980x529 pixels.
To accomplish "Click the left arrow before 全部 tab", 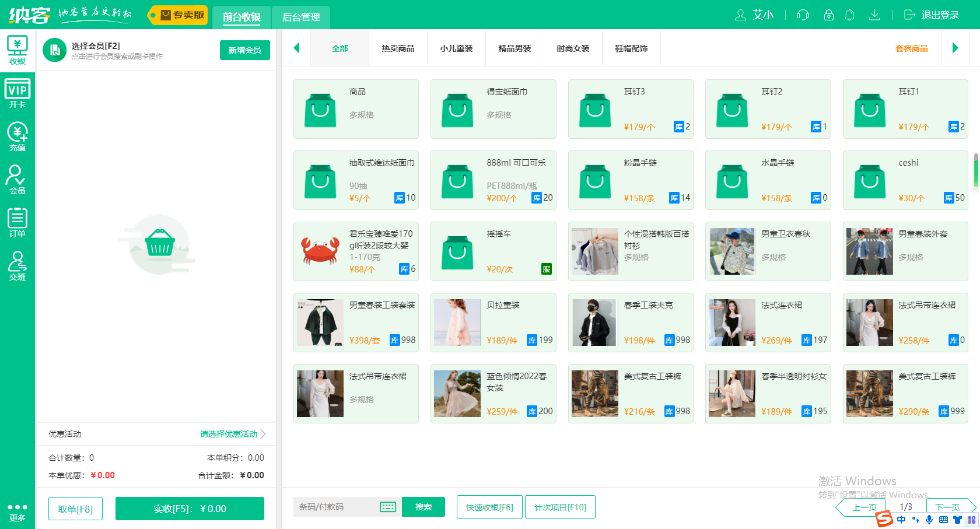I will [296, 48].
